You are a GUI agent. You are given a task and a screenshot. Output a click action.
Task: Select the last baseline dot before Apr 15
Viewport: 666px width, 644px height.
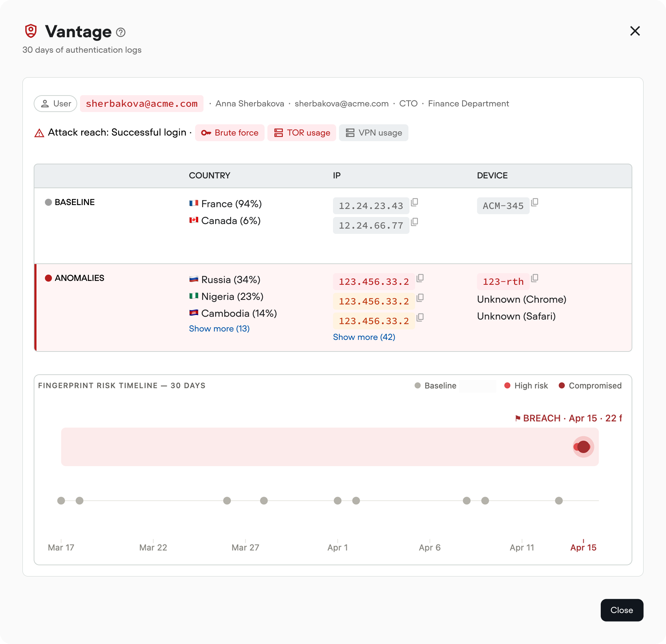[559, 501]
